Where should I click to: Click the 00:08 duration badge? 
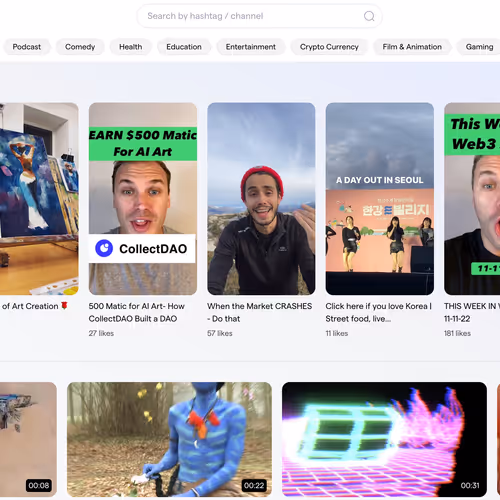(39, 485)
